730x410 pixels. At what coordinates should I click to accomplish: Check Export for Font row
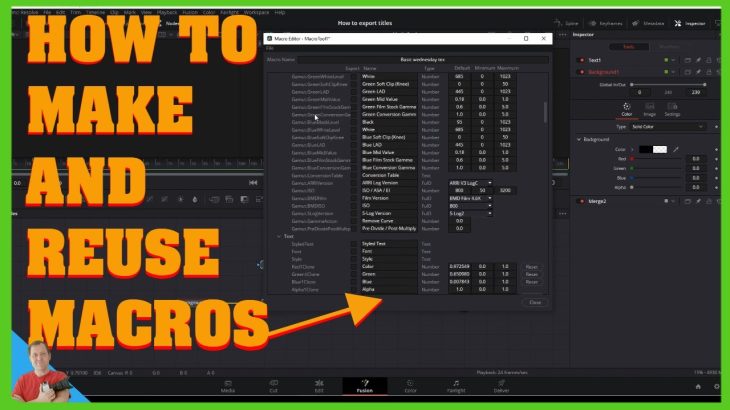tap(354, 251)
